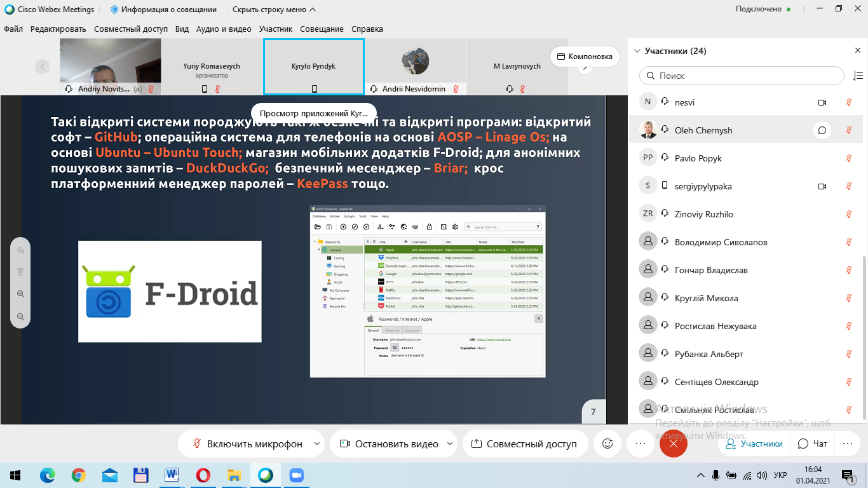This screenshot has height=488, width=868.
Task: Click Гончар Владислав muted microphone icon
Action: [x=848, y=270]
